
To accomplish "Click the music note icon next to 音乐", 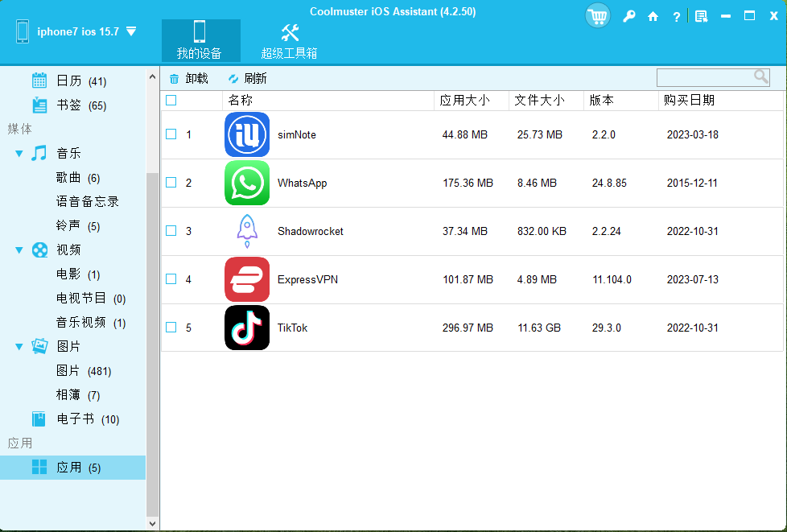I will pos(39,153).
